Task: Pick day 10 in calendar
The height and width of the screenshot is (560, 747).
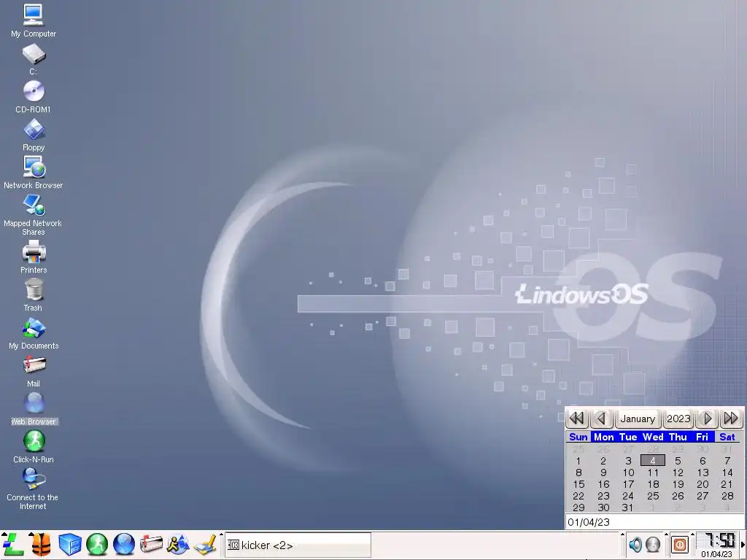Action: 628,472
